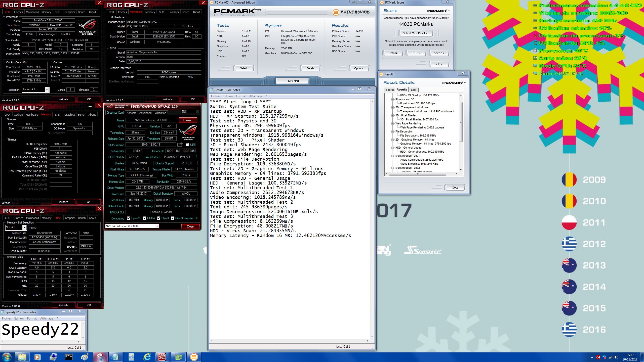Select the Audio Compression result row
This screenshot has height=362, width=644.
422,160
